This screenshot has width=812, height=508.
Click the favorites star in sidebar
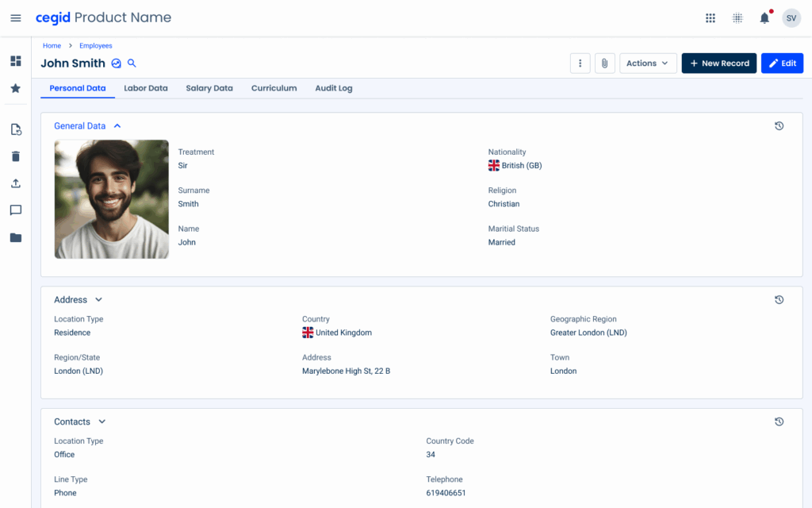coord(16,88)
